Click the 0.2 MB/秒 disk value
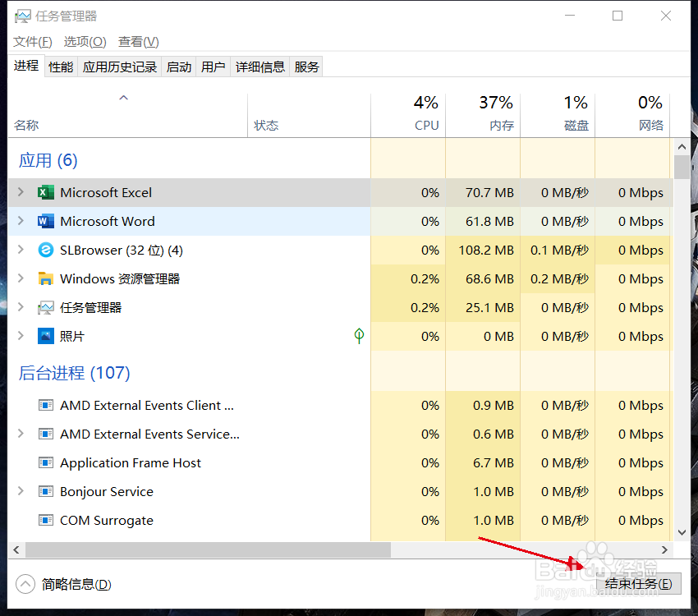The height and width of the screenshot is (616, 698). point(559,279)
